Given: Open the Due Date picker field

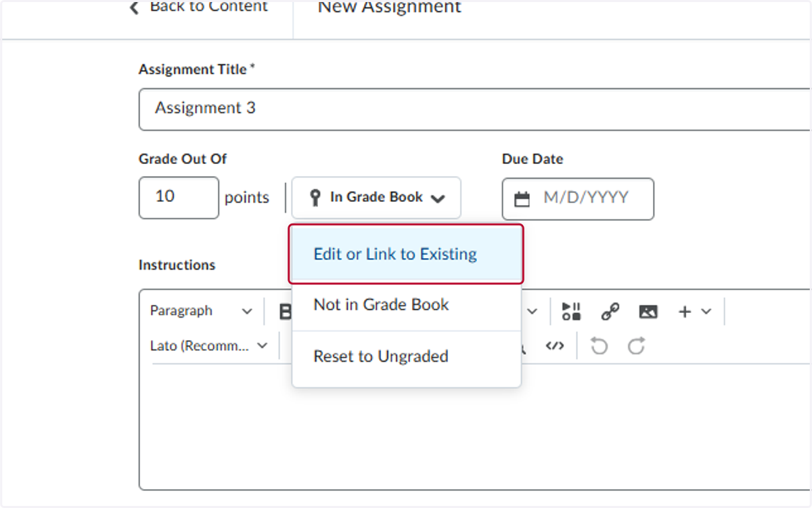Looking at the screenshot, I should pyautogui.click(x=578, y=198).
